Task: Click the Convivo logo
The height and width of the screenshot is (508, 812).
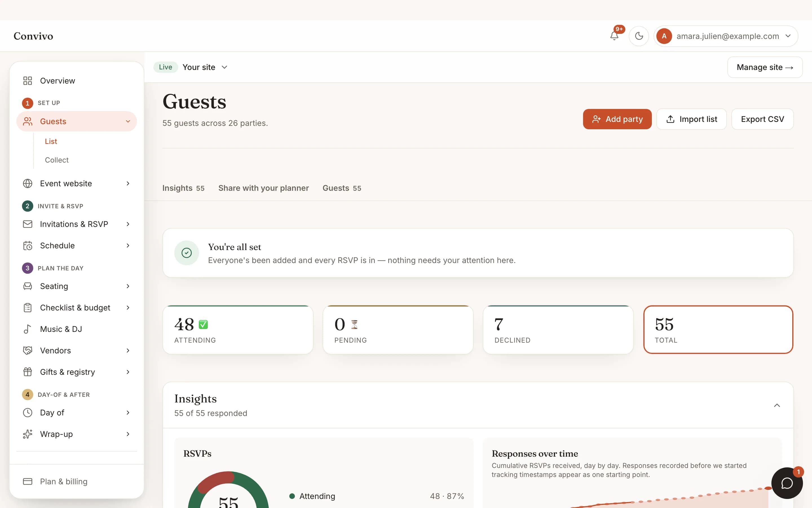Action: click(x=33, y=36)
